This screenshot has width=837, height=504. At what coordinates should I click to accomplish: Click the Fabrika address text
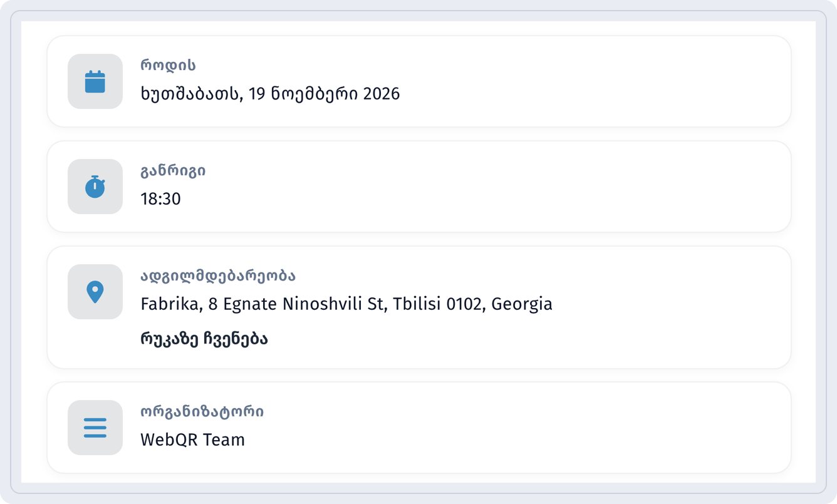pyautogui.click(x=346, y=304)
